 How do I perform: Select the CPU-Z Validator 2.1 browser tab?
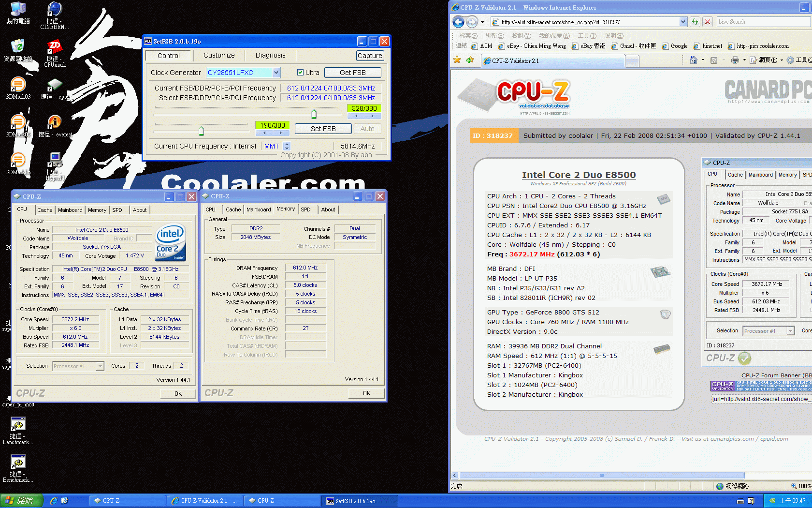coord(552,60)
